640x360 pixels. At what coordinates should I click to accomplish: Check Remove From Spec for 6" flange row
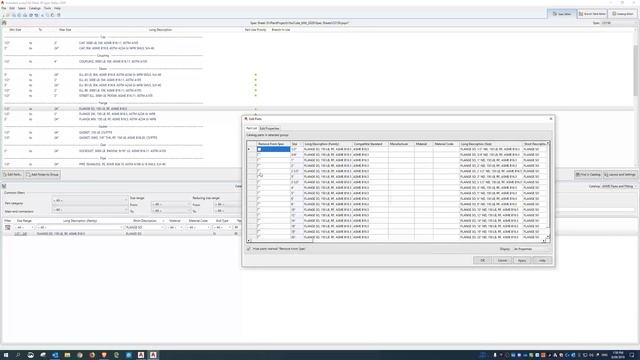259,199
